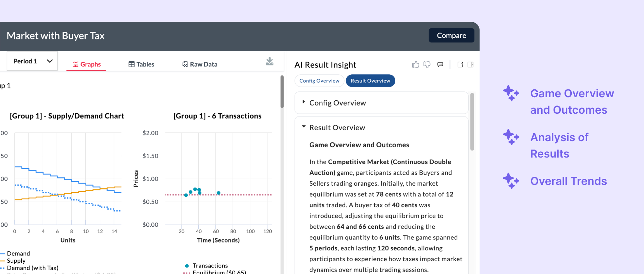Click the Analysis of Results link

(x=559, y=145)
